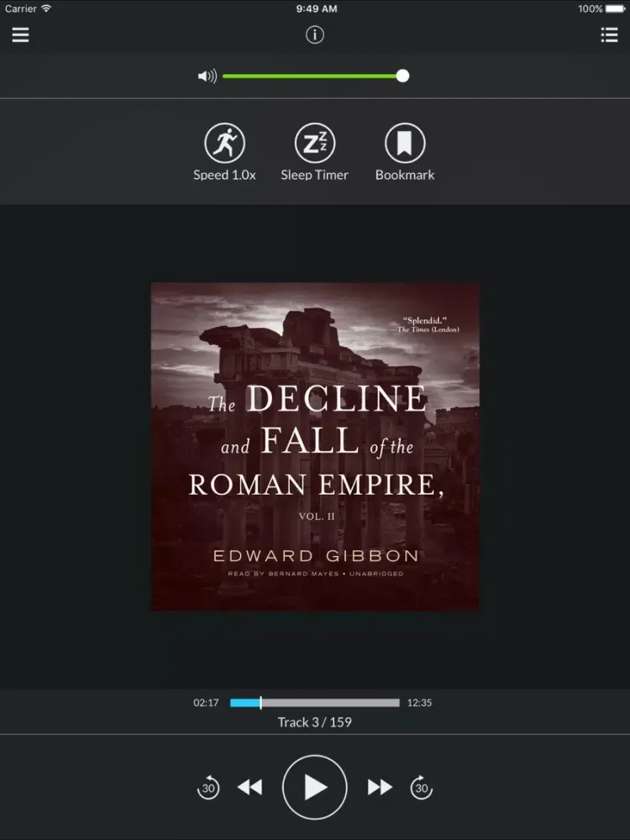Tap the Carrier status text
The image size is (630, 840).
(20, 8)
